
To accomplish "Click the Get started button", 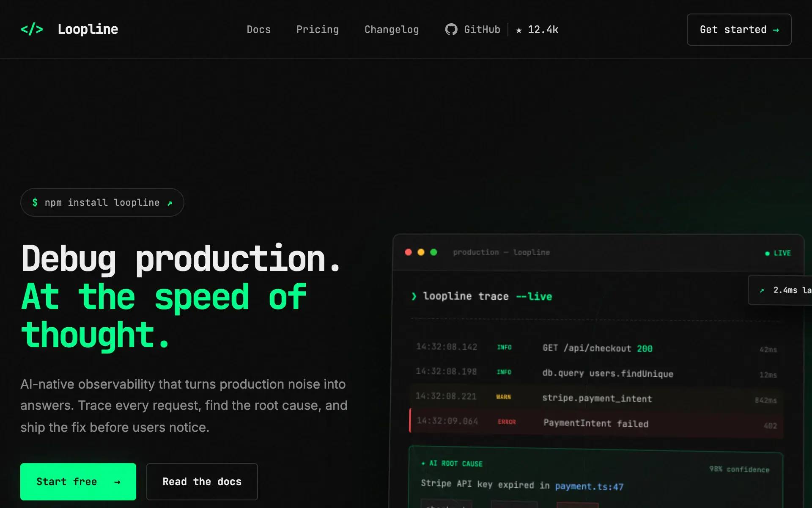I will tap(739, 30).
